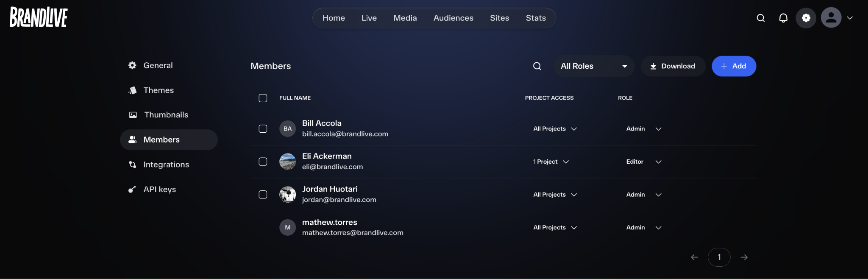Open API keys in sidebar

(169, 189)
